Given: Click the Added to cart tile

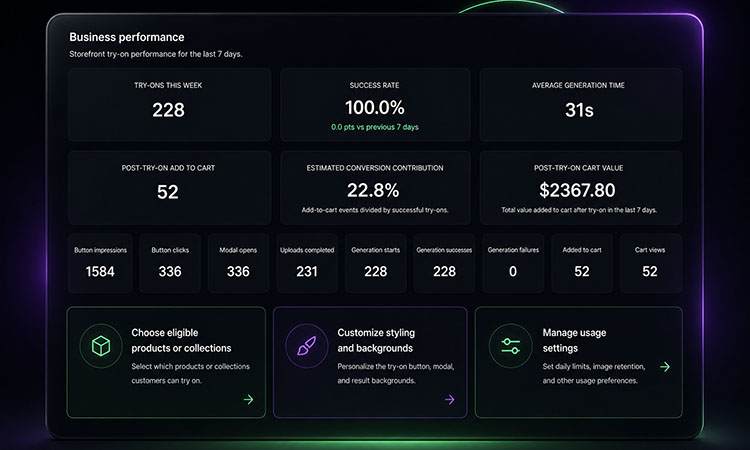Looking at the screenshot, I should [x=582, y=263].
